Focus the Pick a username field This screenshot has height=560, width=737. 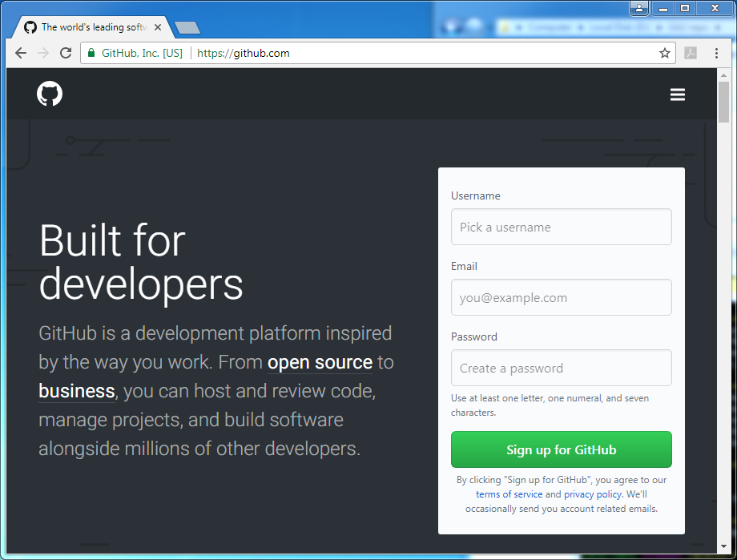(562, 227)
